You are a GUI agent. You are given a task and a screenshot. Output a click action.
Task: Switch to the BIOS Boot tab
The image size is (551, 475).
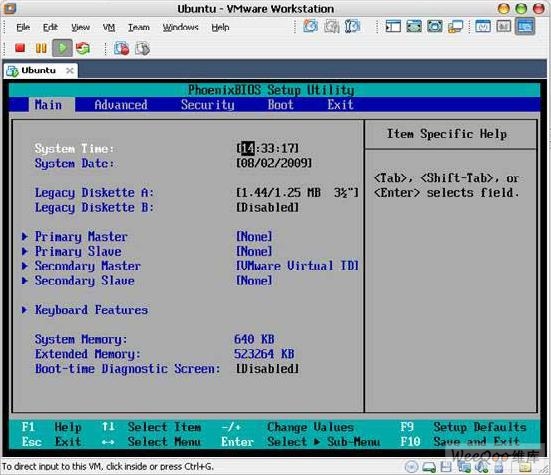tap(280, 105)
